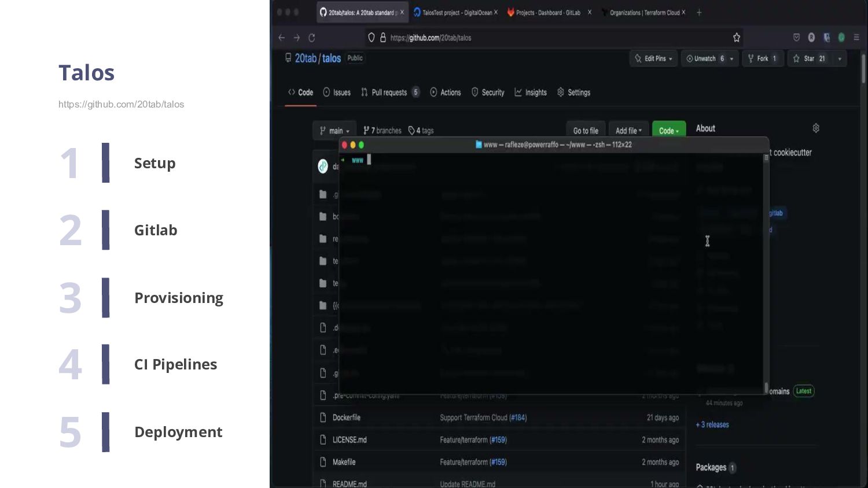This screenshot has width=868, height=488.
Task: Click the Setup agenda item on slide
Action: pyautogui.click(x=155, y=163)
